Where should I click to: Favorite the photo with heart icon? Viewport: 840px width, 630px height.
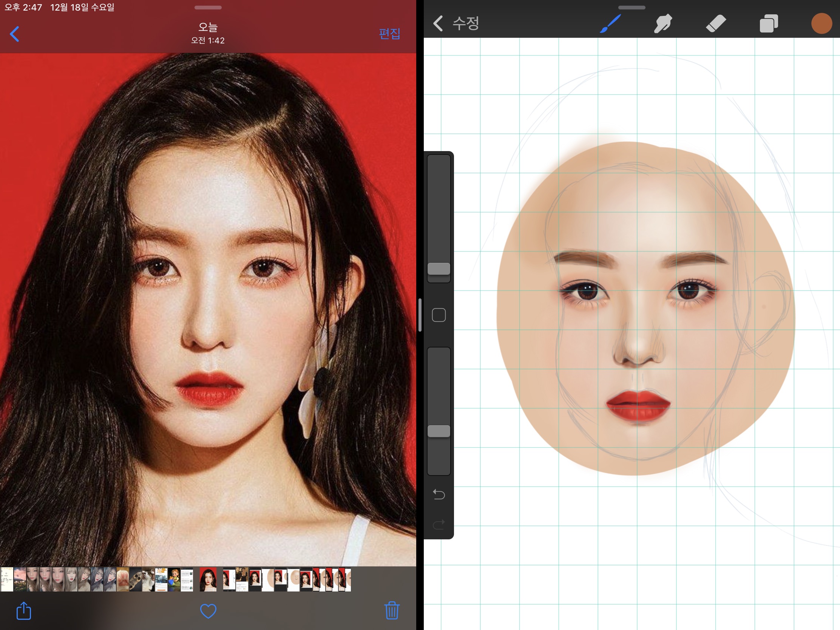click(208, 611)
